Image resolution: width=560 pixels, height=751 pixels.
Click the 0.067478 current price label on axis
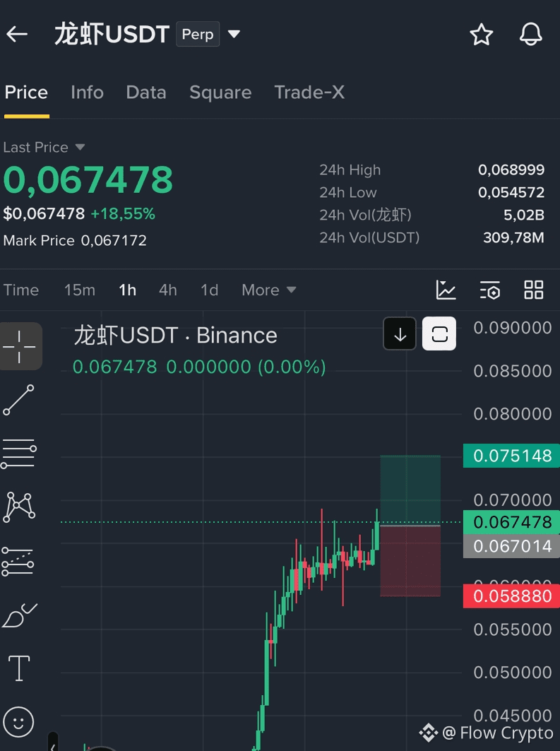(511, 522)
